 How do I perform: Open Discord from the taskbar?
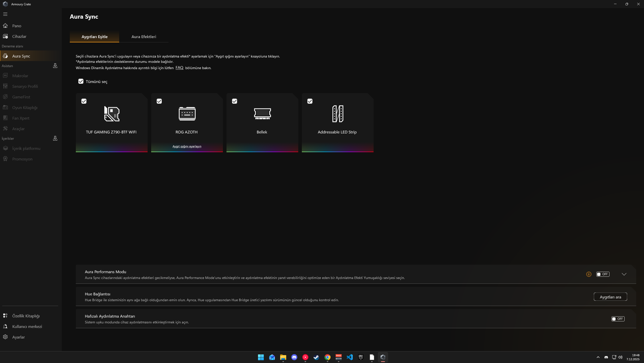(294, 357)
